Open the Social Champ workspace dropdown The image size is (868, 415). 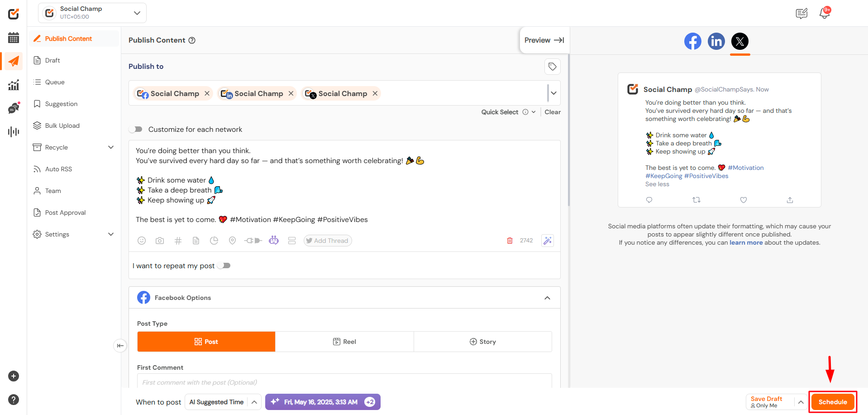point(92,13)
